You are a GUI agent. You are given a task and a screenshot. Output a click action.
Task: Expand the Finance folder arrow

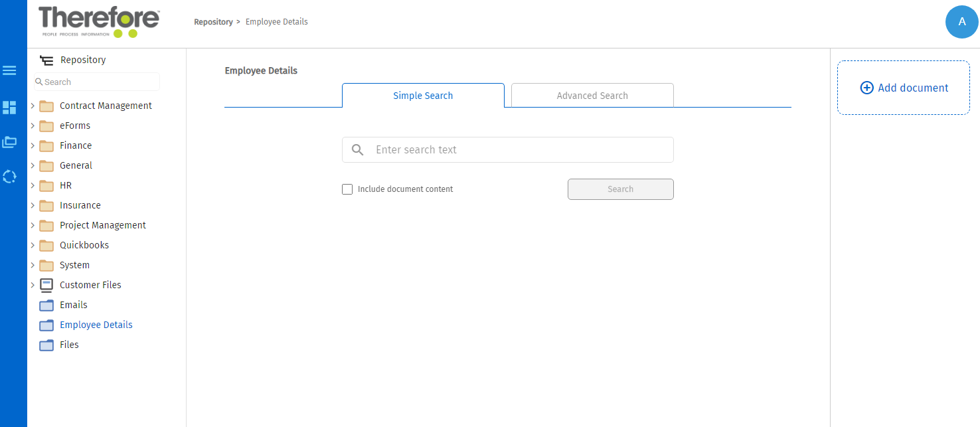[x=33, y=145]
